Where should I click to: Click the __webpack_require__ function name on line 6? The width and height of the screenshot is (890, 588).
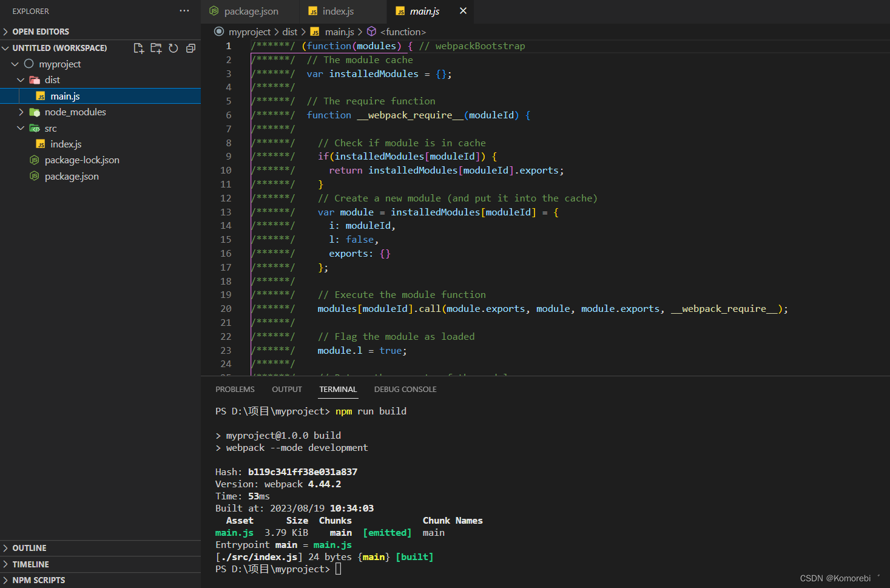(x=410, y=115)
